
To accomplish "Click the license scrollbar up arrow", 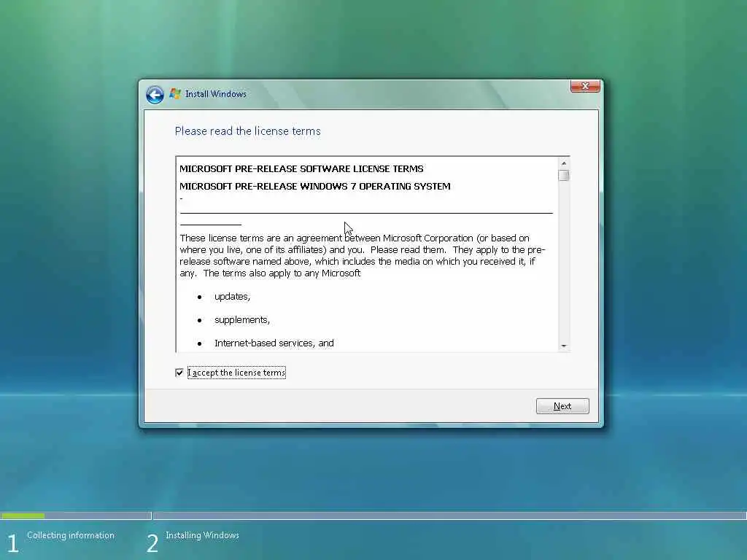I will point(564,163).
